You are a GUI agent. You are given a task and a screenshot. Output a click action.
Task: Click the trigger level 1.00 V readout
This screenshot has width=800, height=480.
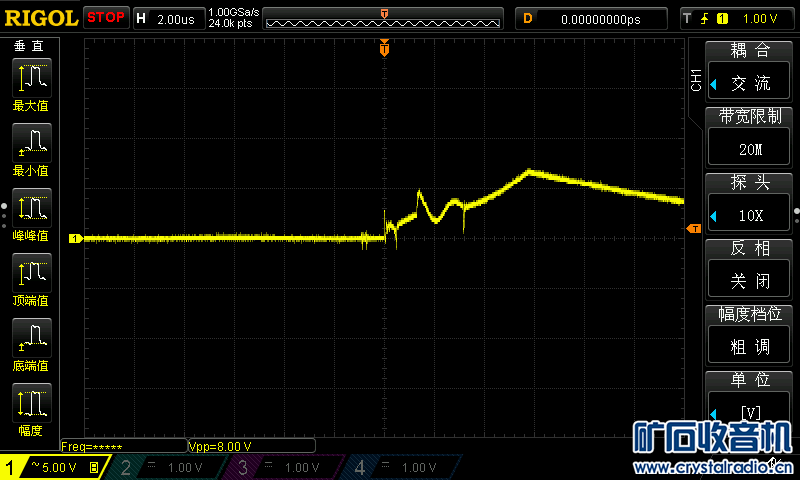(760, 19)
